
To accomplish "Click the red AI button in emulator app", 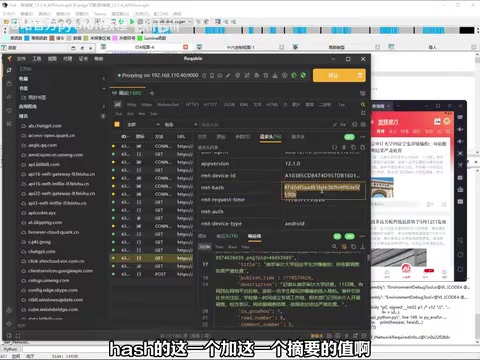I will 406,268.
